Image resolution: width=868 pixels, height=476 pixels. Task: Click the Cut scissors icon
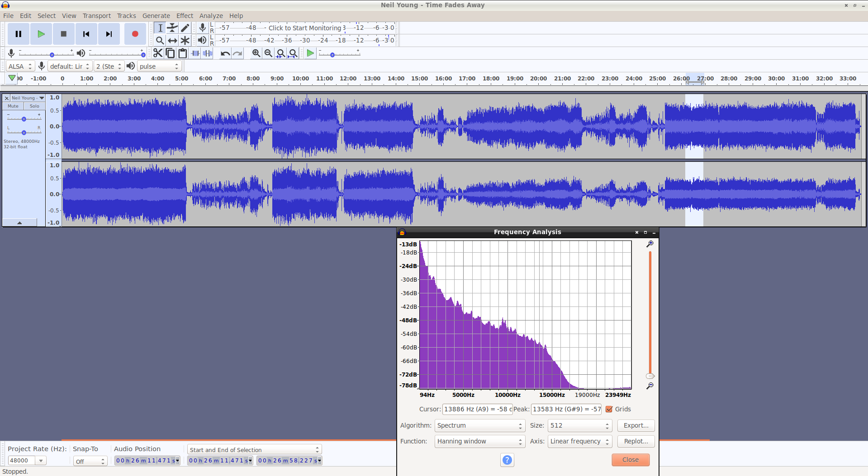(157, 53)
